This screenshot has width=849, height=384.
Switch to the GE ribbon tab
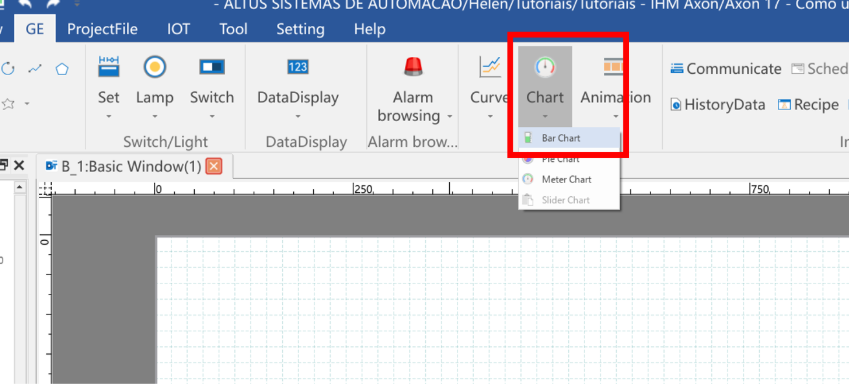[35, 29]
